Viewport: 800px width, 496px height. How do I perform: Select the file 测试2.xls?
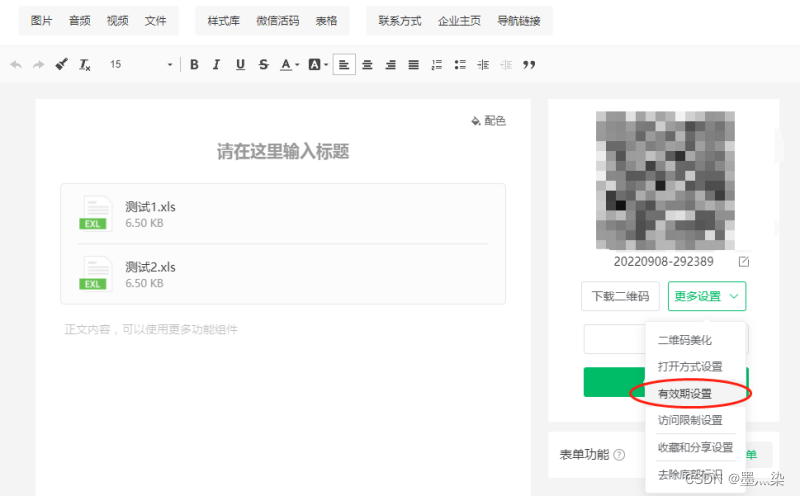[x=283, y=274]
